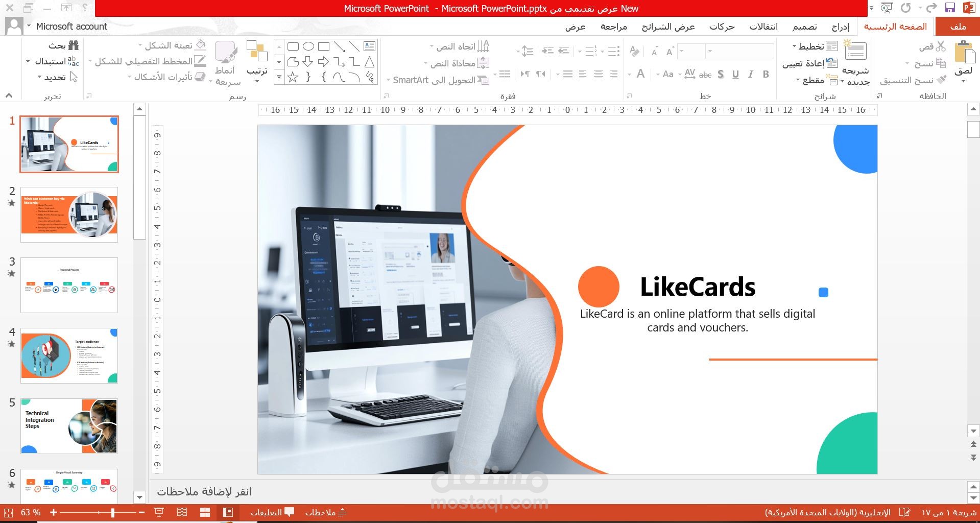Start Slide Show from status bar icon
980x523 pixels.
tap(159, 512)
